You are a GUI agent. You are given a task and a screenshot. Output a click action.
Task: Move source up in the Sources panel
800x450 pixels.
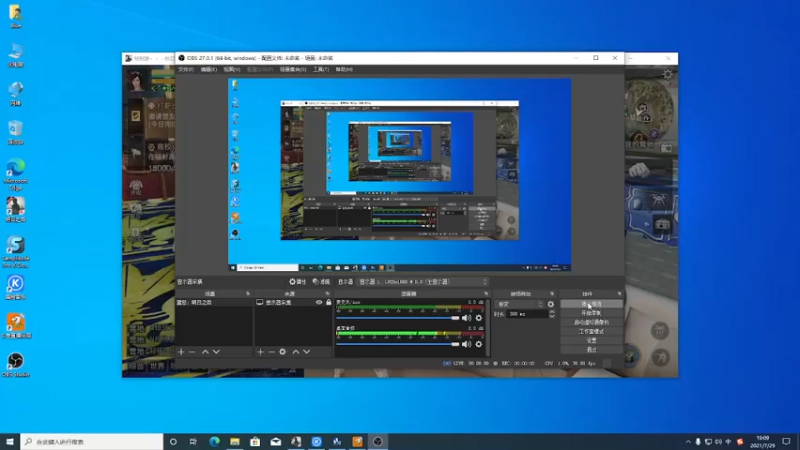click(295, 352)
